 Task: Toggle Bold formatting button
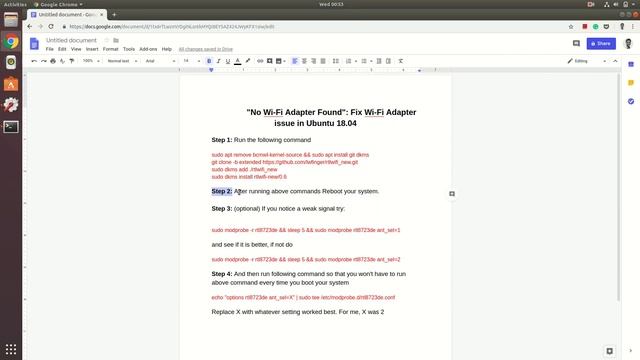point(209,61)
